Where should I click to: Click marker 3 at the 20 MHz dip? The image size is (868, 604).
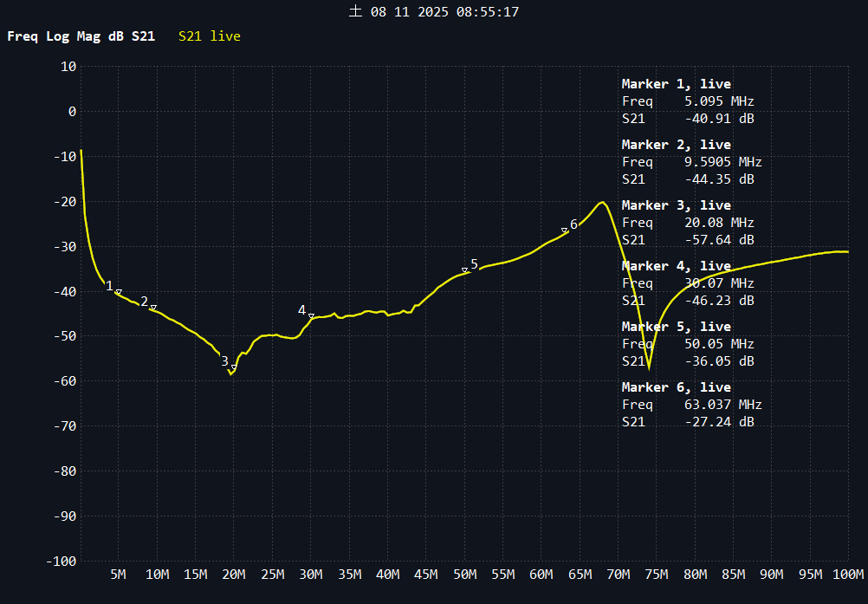(234, 367)
